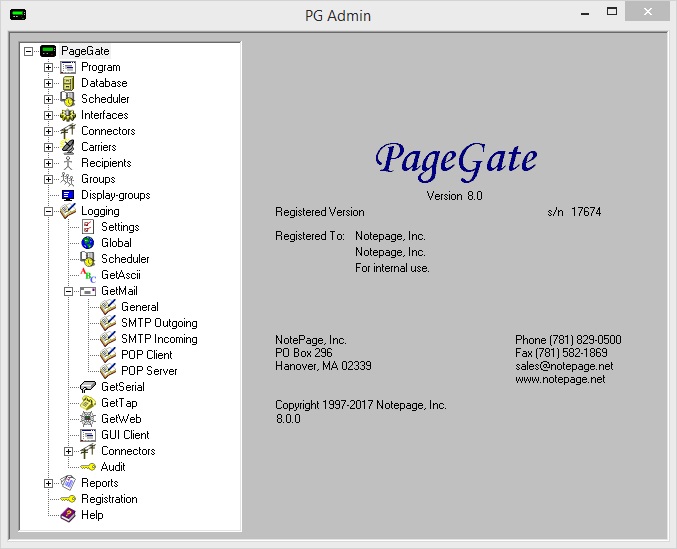Viewport: 677px width, 549px height.
Task: Click the Logging Scheduler clock icon
Action: click(88, 259)
